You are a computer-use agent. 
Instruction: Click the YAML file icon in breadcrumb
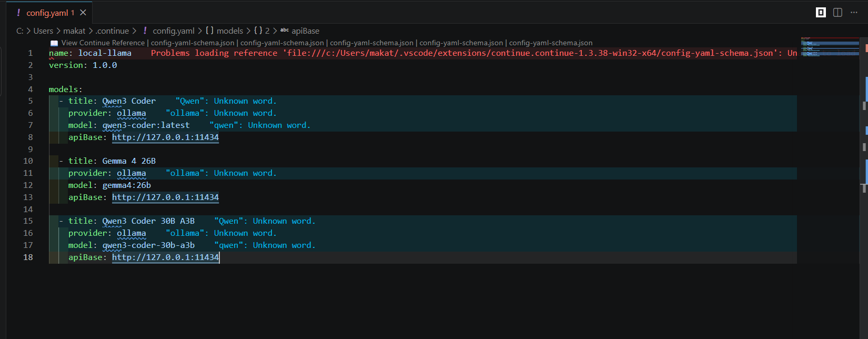[x=145, y=31]
